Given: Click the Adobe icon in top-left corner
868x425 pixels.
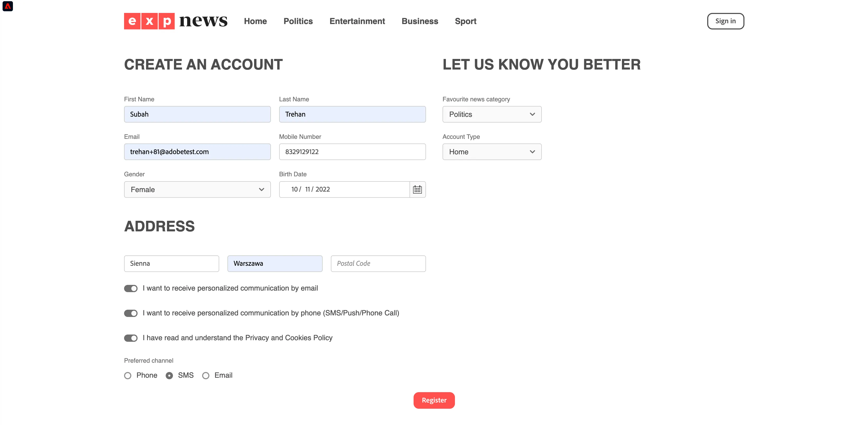Looking at the screenshot, I should tap(8, 6).
